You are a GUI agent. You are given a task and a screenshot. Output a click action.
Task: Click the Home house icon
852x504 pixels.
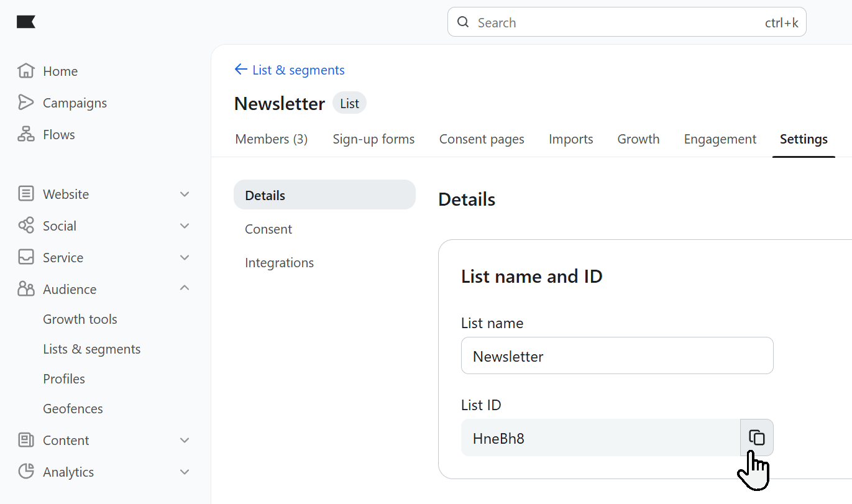click(25, 71)
